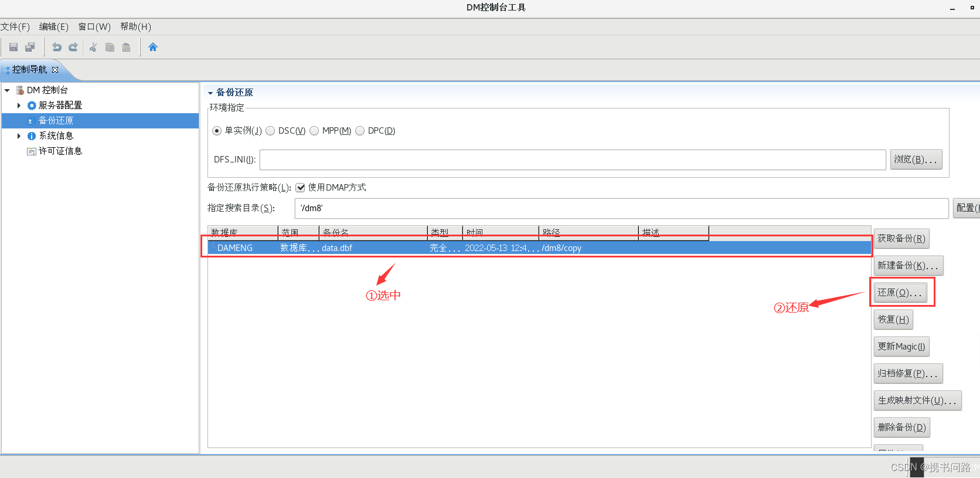Select the DSC(V) radio button
The height and width of the screenshot is (478, 980).
pyautogui.click(x=270, y=131)
